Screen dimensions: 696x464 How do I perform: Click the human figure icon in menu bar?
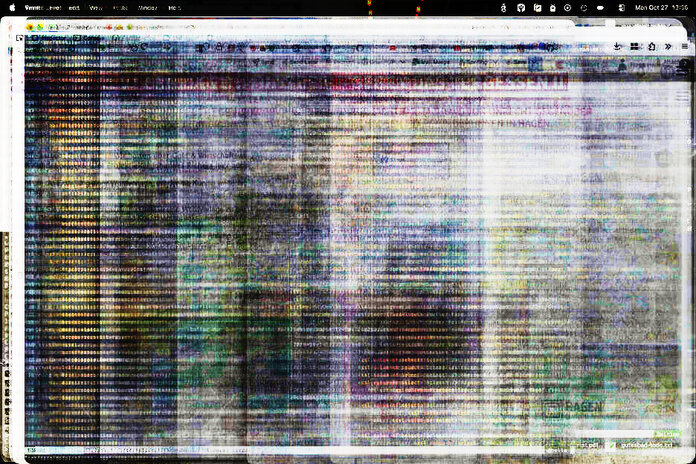click(x=506, y=7)
